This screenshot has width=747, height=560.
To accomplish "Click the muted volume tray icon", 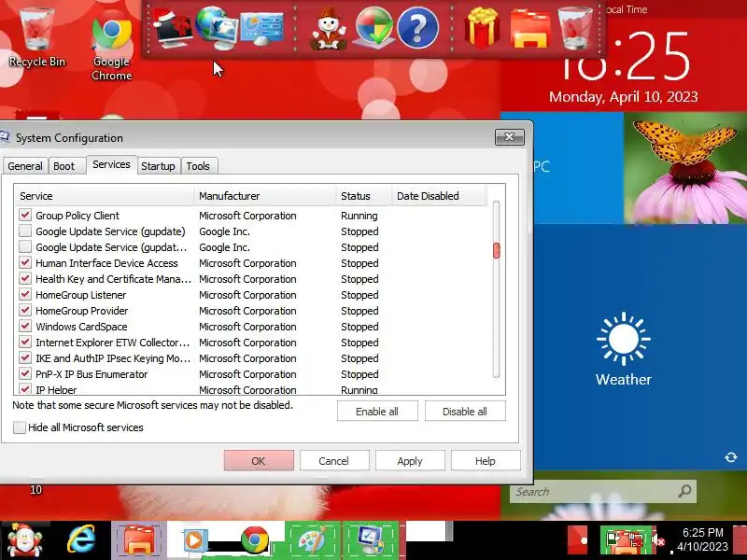I will pos(658,540).
